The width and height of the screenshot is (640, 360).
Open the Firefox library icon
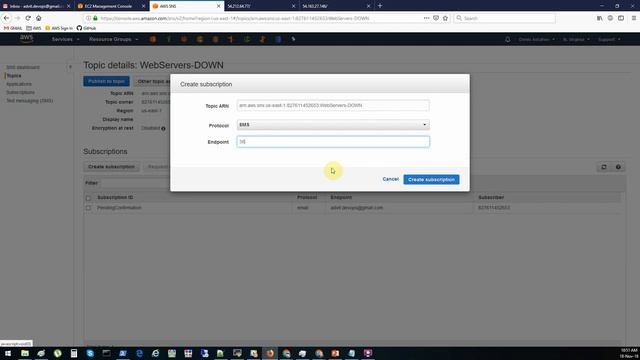click(600, 18)
